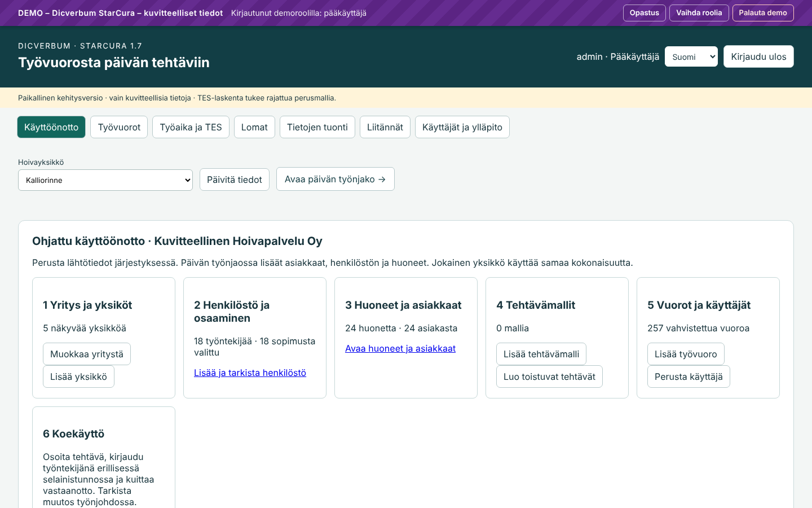The height and width of the screenshot is (508, 812).
Task: Click Lisää yksikkö button
Action: [x=78, y=376]
